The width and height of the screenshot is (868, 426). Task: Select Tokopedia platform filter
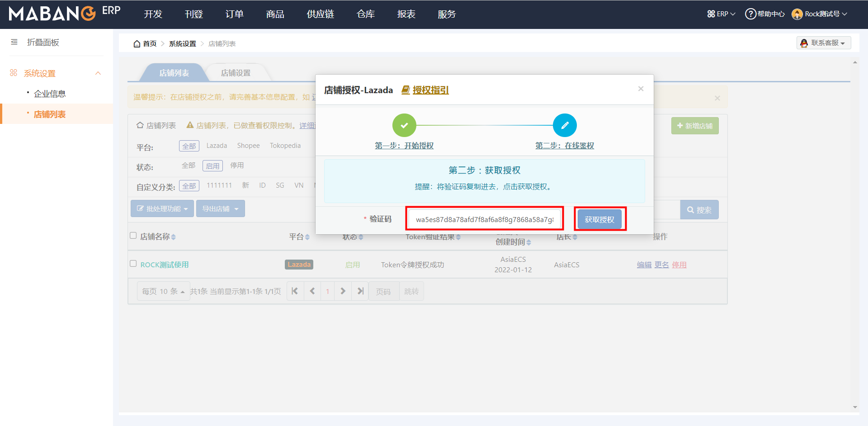coord(285,146)
